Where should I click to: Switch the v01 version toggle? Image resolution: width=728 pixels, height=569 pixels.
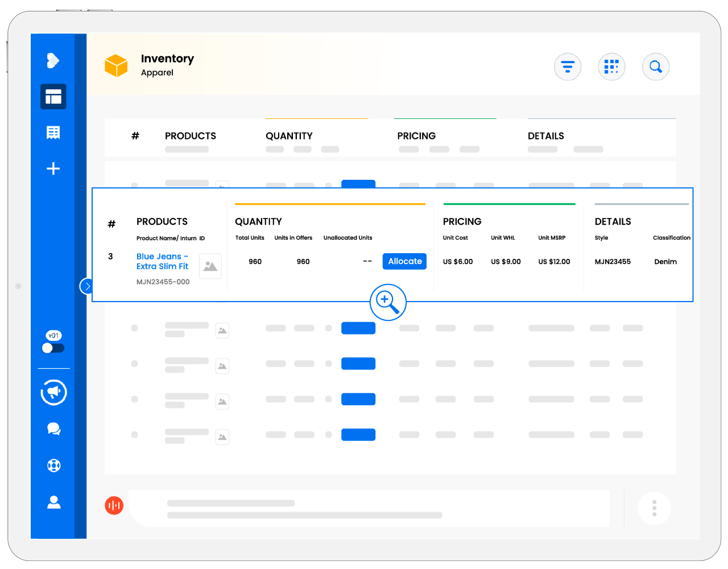click(52, 347)
